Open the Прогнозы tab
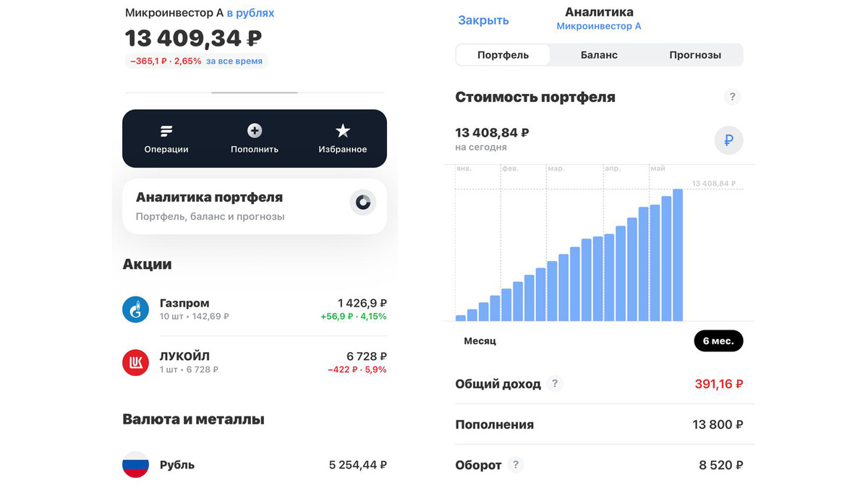The width and height of the screenshot is (868, 488). (694, 54)
